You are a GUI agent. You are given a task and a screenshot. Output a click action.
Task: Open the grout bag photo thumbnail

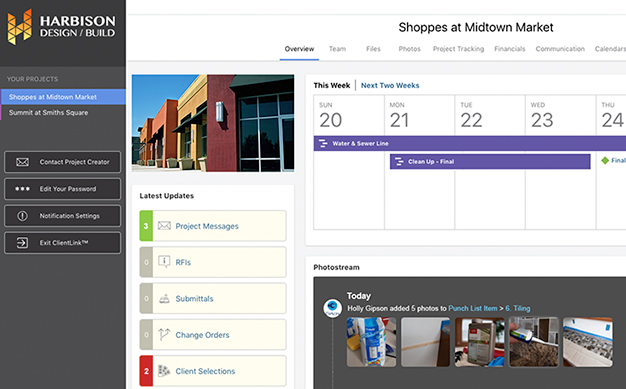coord(371,342)
